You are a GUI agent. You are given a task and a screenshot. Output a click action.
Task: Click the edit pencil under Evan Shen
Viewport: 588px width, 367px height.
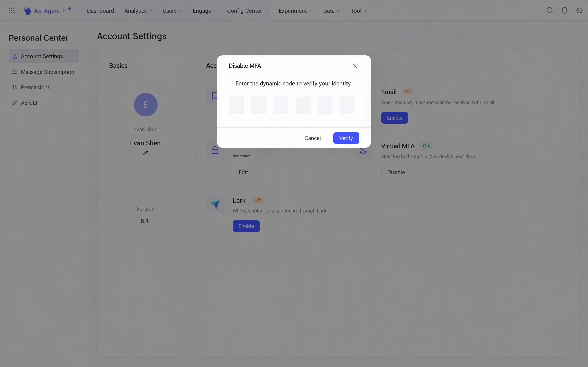(146, 153)
